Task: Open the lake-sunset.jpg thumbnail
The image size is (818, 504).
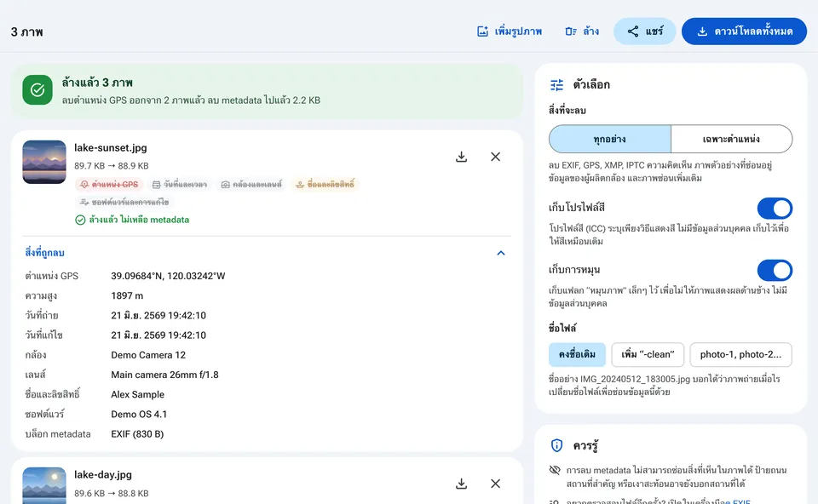Action: (44, 162)
